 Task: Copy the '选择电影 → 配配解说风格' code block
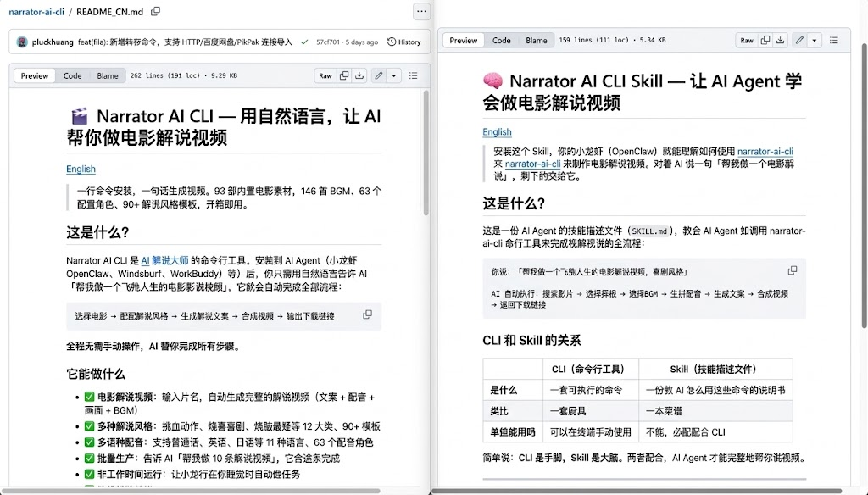(367, 314)
